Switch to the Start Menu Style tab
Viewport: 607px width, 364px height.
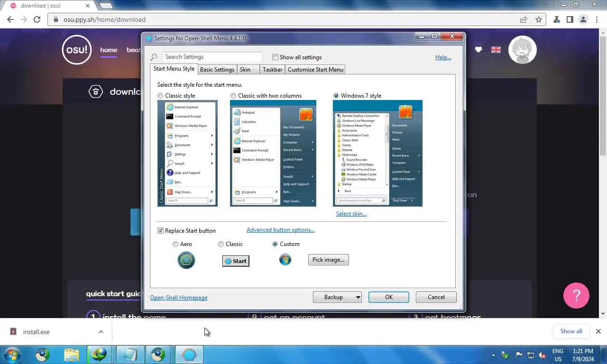click(174, 69)
